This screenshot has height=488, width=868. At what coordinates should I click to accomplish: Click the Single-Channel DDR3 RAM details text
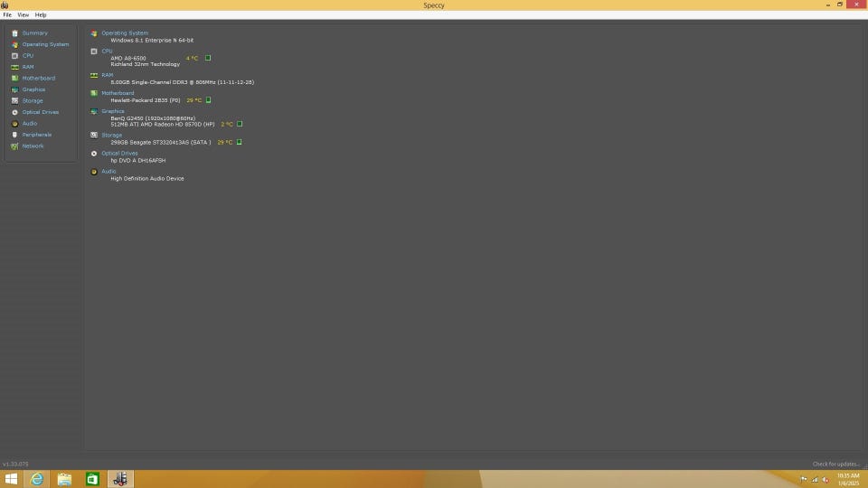[x=182, y=82]
